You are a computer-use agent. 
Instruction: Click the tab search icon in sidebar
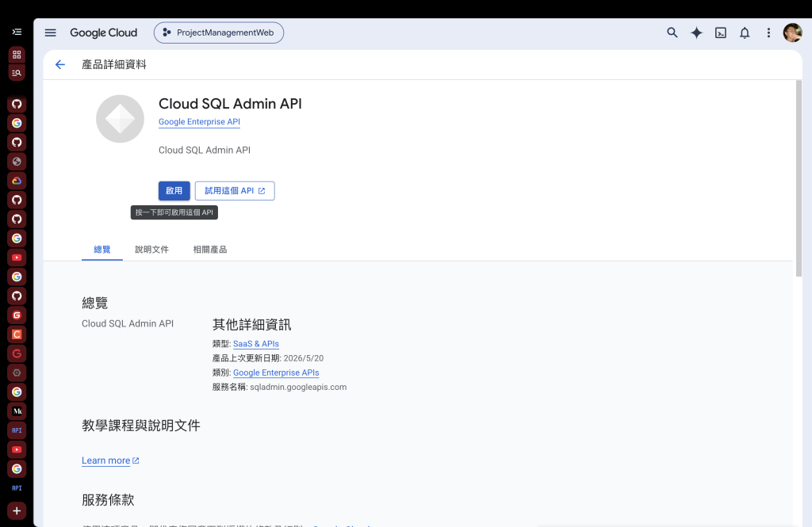click(17, 73)
